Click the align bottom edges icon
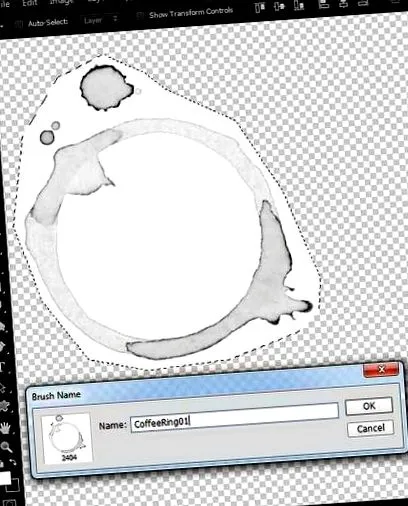Image resolution: width=408 pixels, height=506 pixels. click(299, 5)
